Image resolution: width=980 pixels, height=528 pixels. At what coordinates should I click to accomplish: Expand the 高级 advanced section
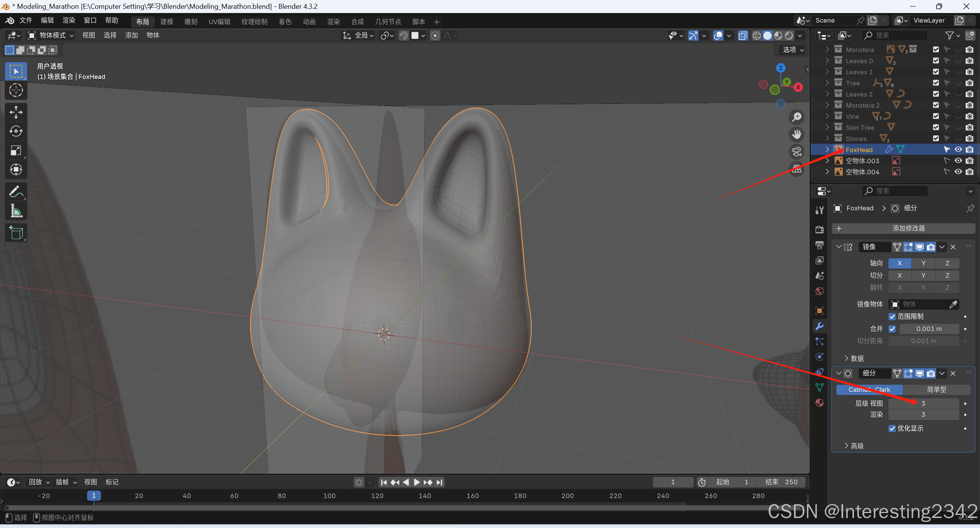[854, 446]
